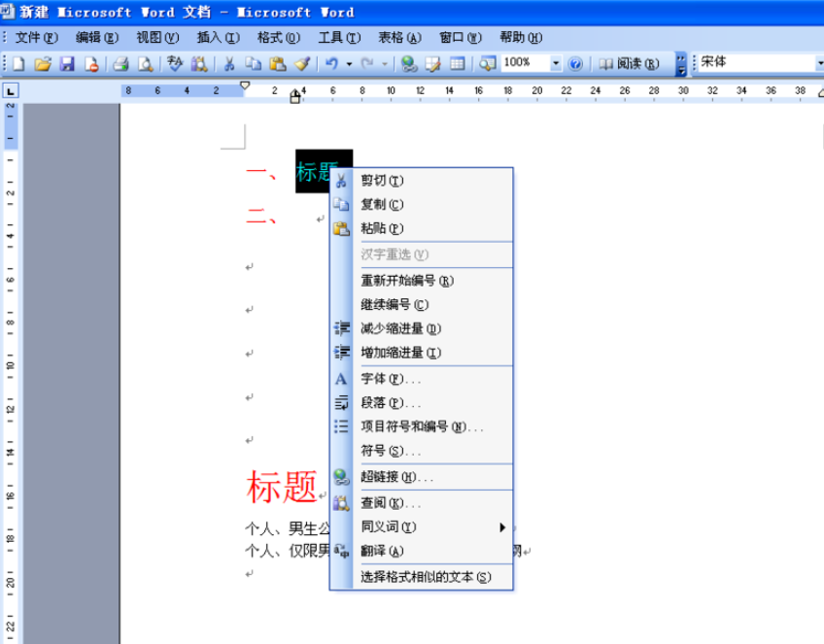The height and width of the screenshot is (644, 824).
Task: Open the 表格(A) menu
Action: point(399,38)
